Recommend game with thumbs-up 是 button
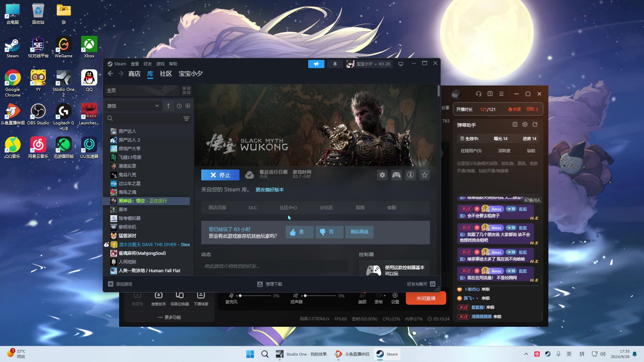Viewport: 644px width, 362px height. point(300,232)
